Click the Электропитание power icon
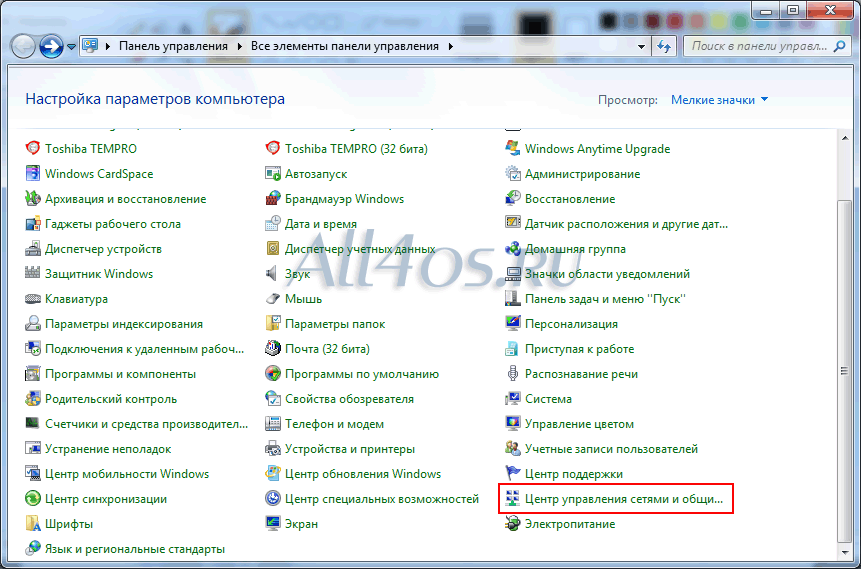861x569 pixels. [x=513, y=523]
